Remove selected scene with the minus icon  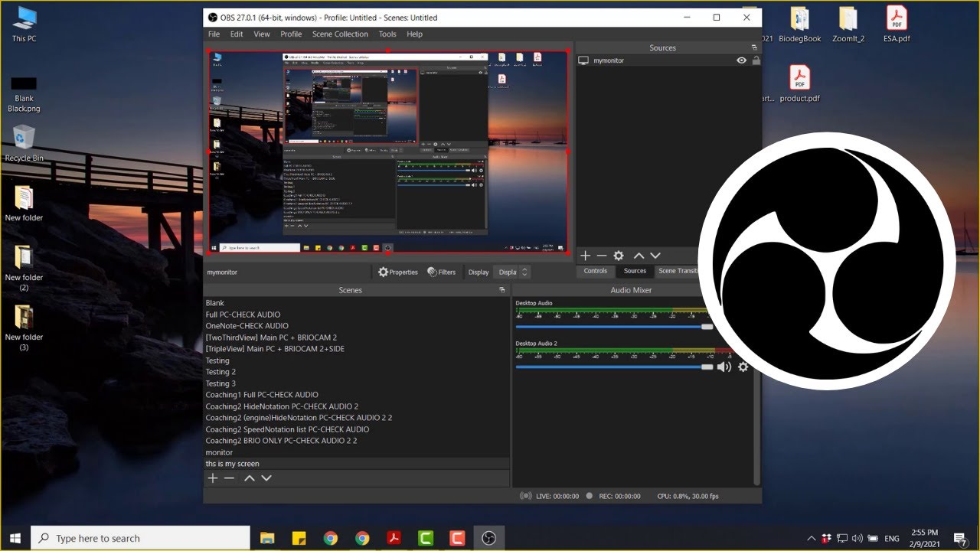[x=229, y=478]
